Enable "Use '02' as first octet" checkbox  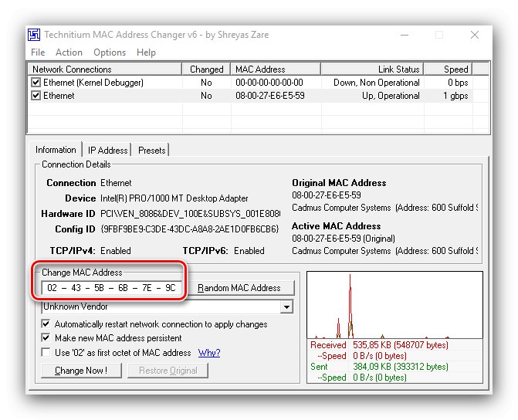point(46,352)
